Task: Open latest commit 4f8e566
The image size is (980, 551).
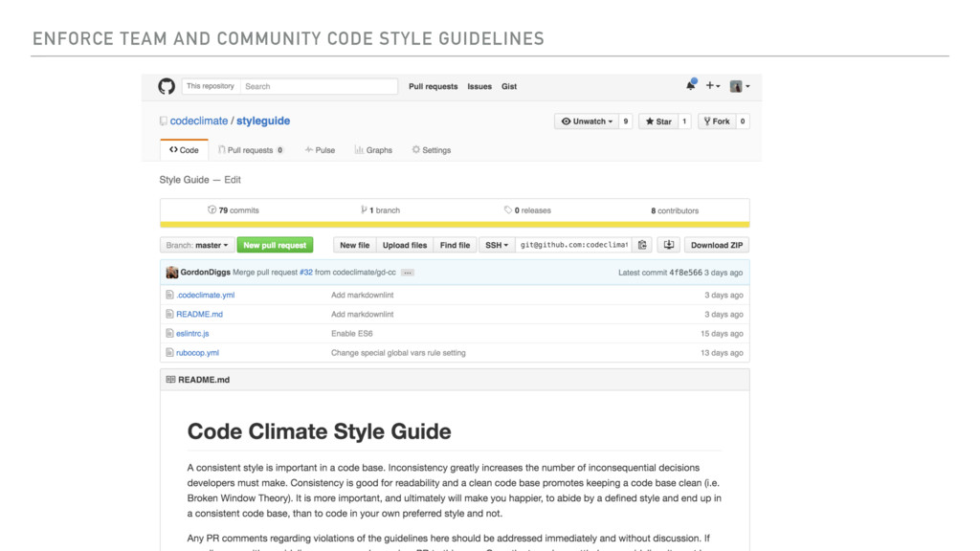Action: pyautogui.click(x=685, y=273)
